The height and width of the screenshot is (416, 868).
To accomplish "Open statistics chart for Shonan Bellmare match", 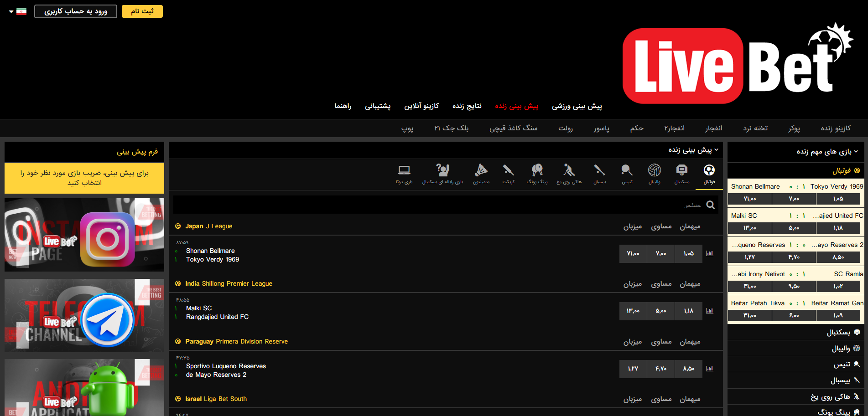I will tap(709, 253).
